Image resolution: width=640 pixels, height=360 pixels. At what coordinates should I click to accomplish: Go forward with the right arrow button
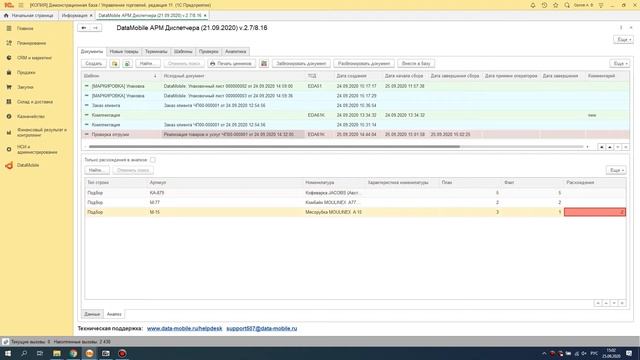point(96,28)
